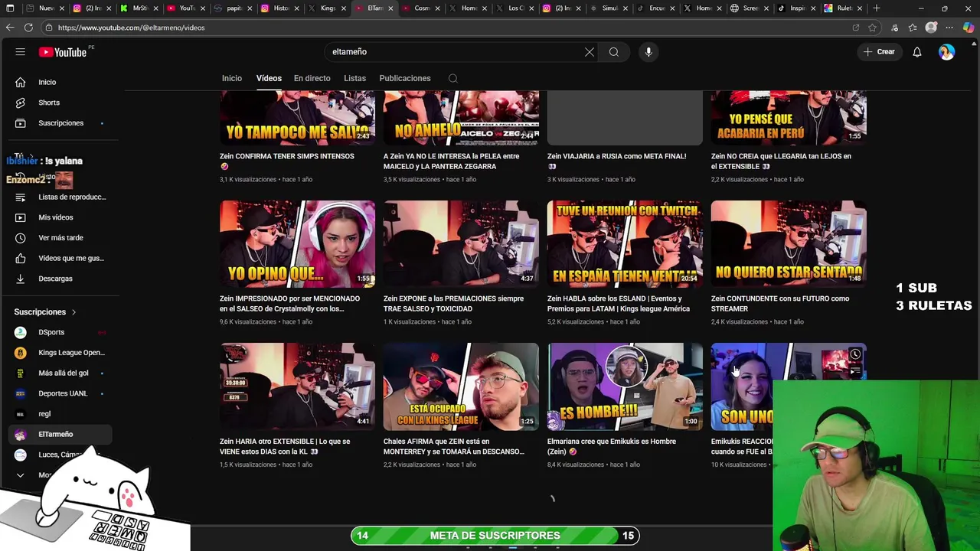Open Deportes UANL subscription channel
The height and width of the screenshot is (551, 980).
tap(60, 393)
